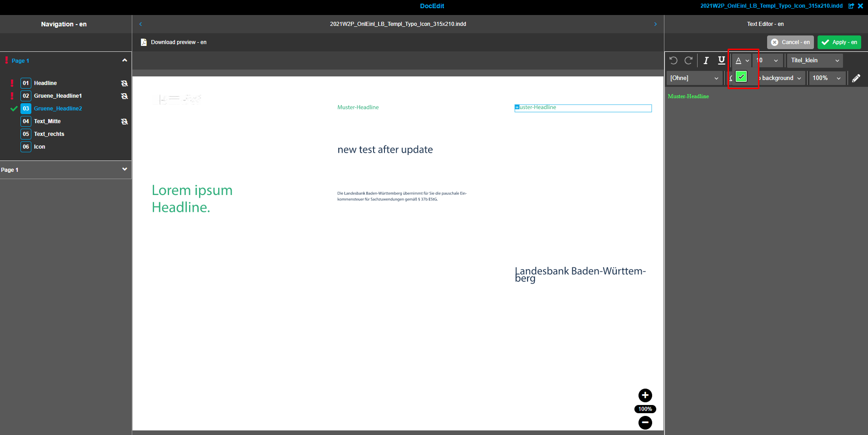Click the centered document filename title
Screen dimensions: 868x435
[x=398, y=24]
